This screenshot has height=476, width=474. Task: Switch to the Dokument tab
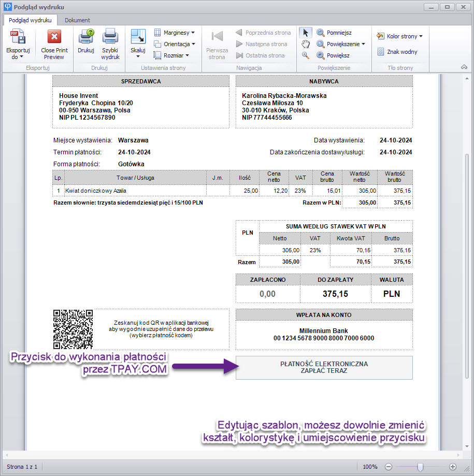[x=77, y=20]
